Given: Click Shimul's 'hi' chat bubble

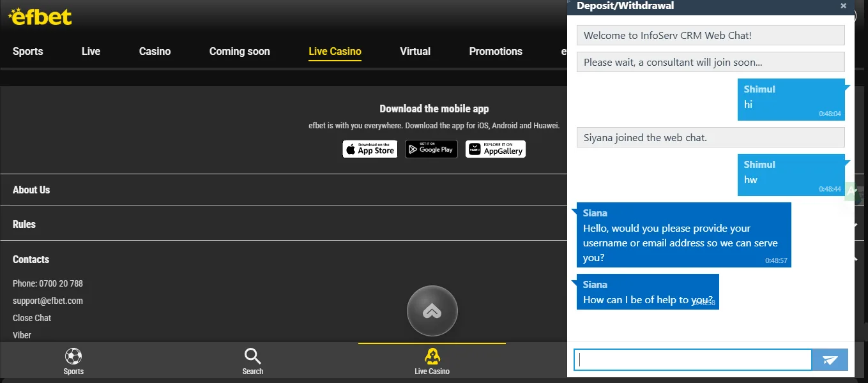Looking at the screenshot, I should [x=791, y=100].
